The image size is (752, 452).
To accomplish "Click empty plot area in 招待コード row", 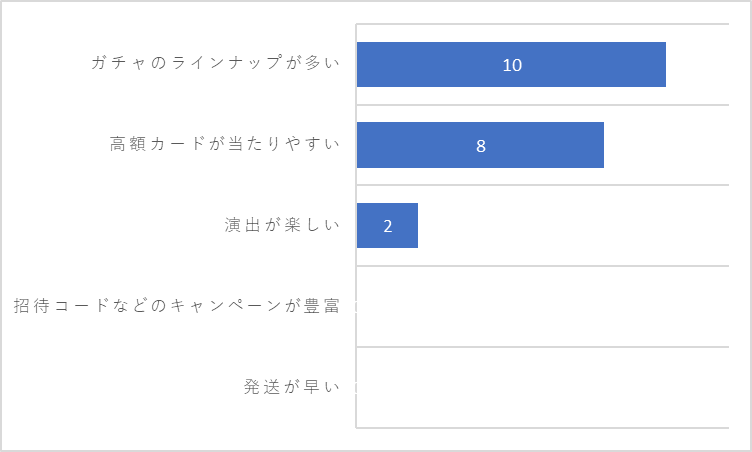I will pyautogui.click(x=542, y=306).
